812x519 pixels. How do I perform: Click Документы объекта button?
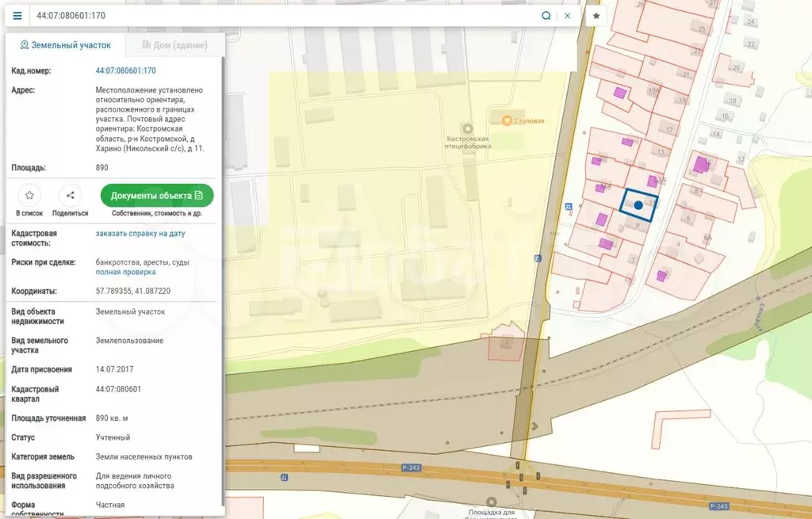tap(157, 196)
